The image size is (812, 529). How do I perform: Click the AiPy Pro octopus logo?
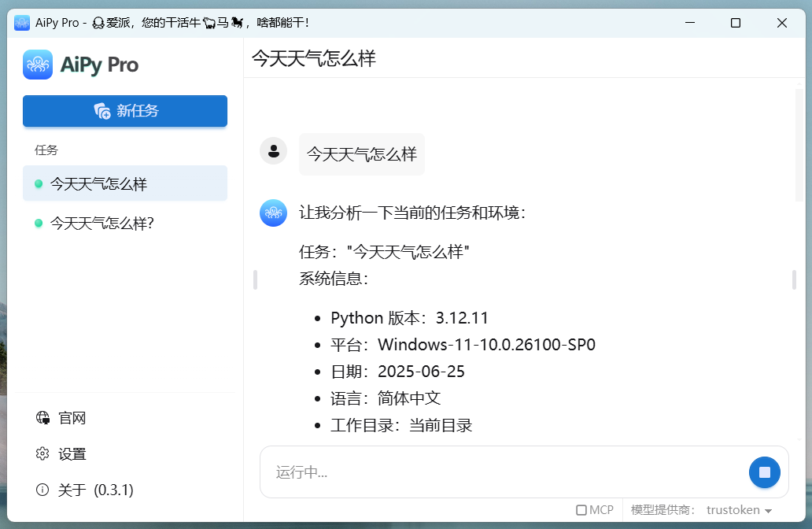(x=38, y=65)
